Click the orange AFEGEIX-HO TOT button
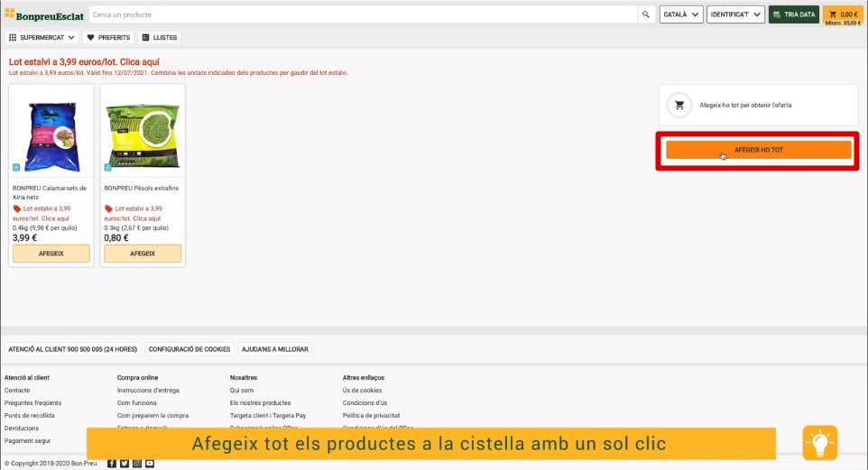This screenshot has height=470, width=868. tap(759, 150)
